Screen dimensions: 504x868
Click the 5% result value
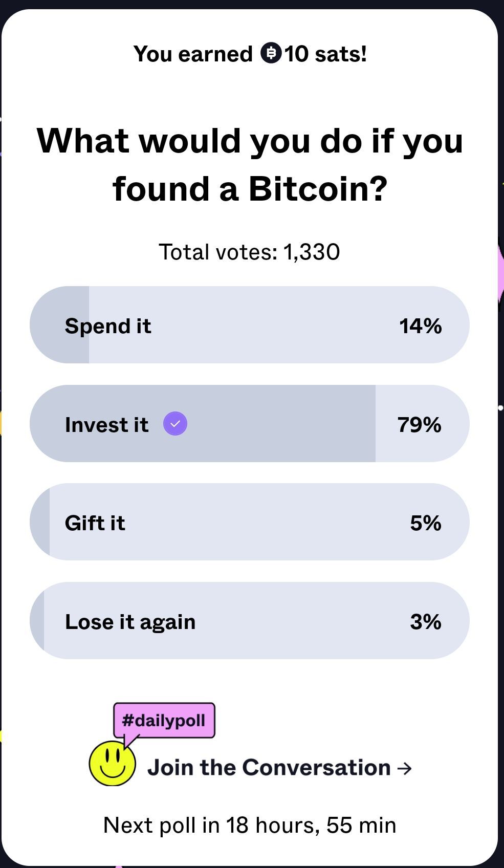point(425,523)
